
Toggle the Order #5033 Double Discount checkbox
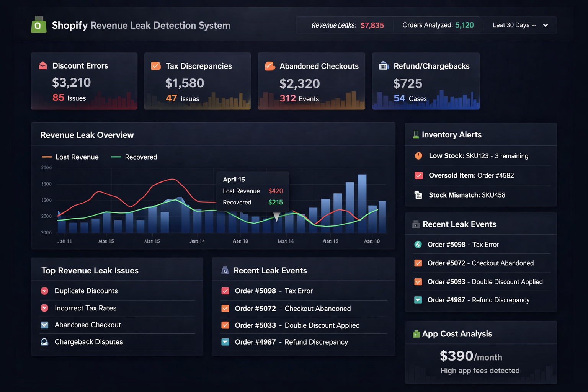tap(225, 325)
